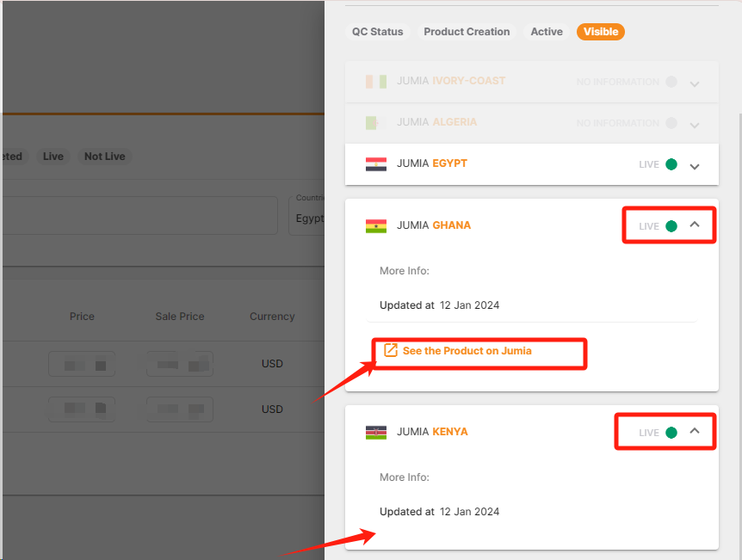The width and height of the screenshot is (742, 560).
Task: Switch to the Live tab
Action: pos(53,157)
